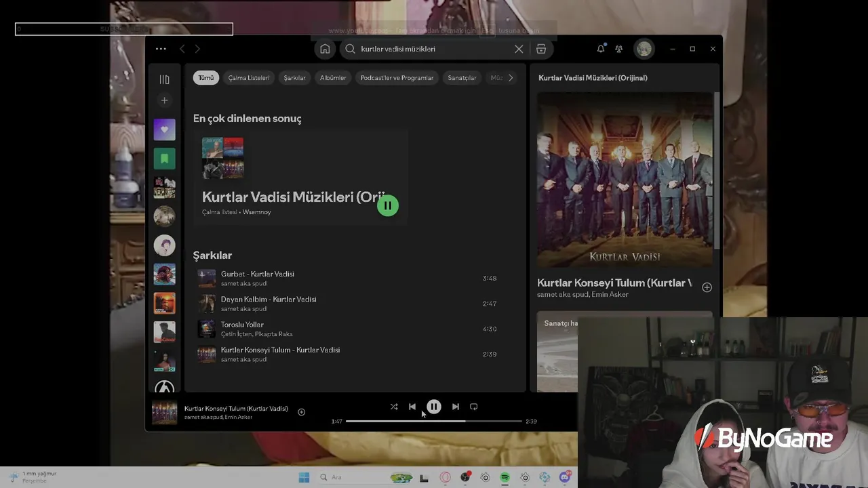Toggle repeat mode
Image resolution: width=868 pixels, height=488 pixels.
[474, 407]
